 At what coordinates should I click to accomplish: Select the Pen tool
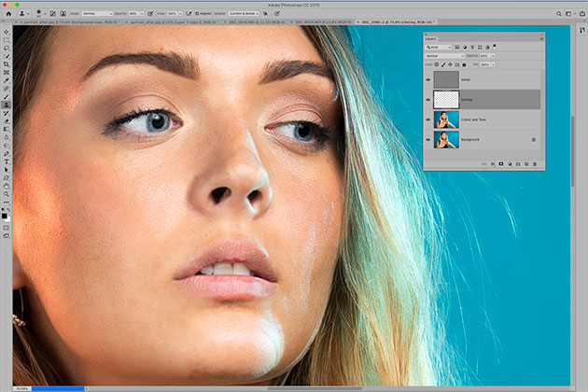(x=7, y=154)
